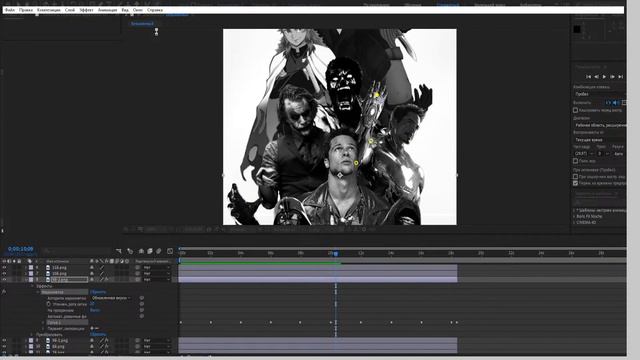
Task: Click the current timecode 0;00;10;09
Action: pos(20,249)
